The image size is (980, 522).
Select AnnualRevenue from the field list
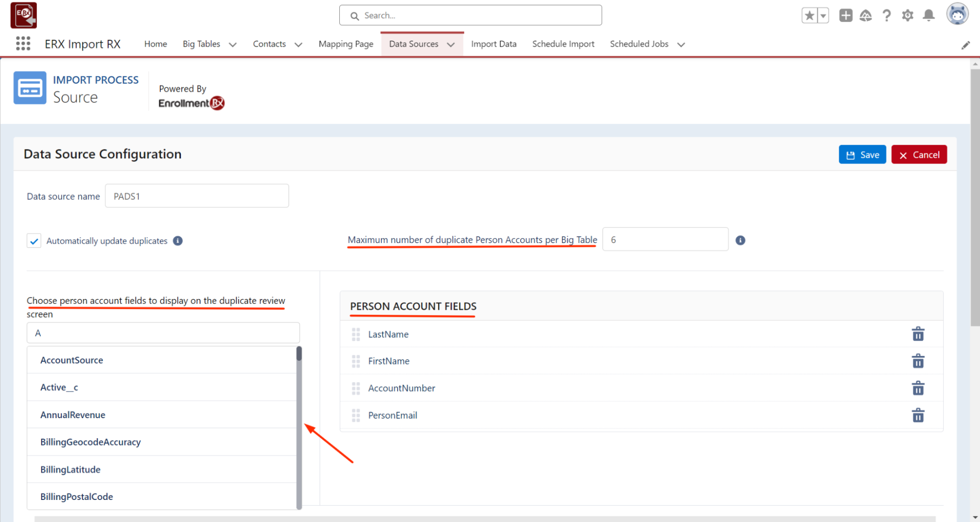tap(73, 415)
